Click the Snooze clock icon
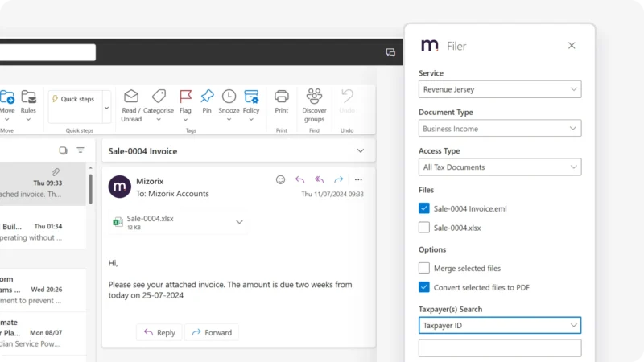644x362 pixels. point(229,96)
